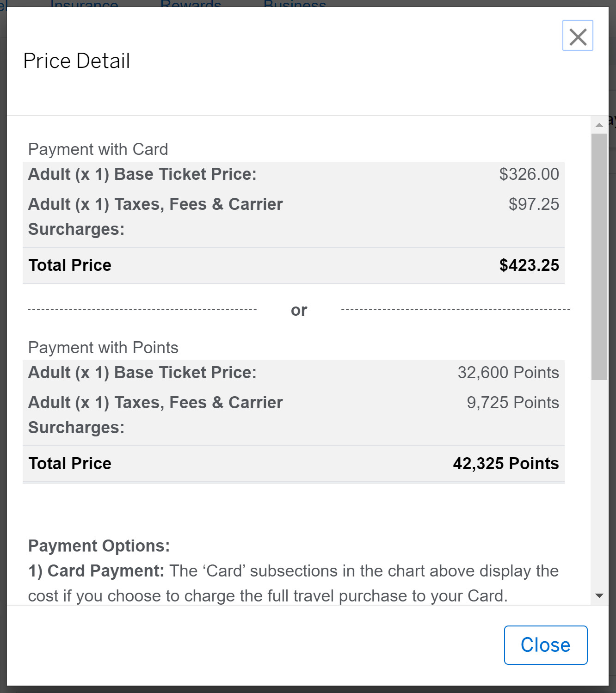Viewport: 616px width, 693px height.
Task: Click the scrollbar down arrow
Action: pyautogui.click(x=599, y=595)
